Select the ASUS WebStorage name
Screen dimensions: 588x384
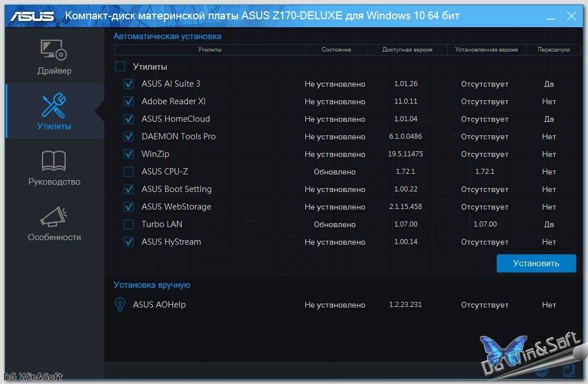pos(176,207)
